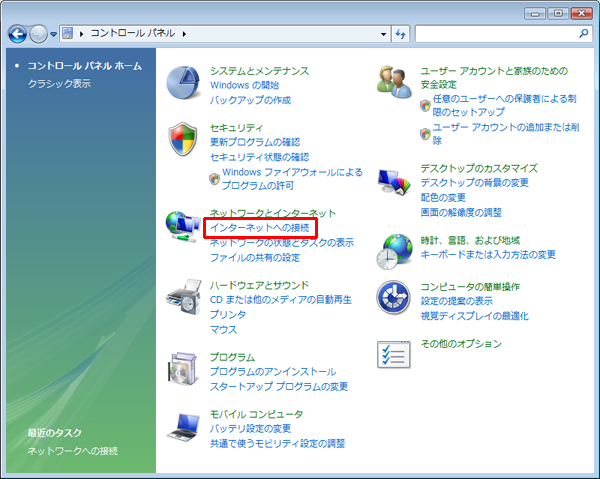The width and height of the screenshot is (600, 479).
Task: Click ユーザー アカウントの追加または削除
Action: (x=506, y=134)
